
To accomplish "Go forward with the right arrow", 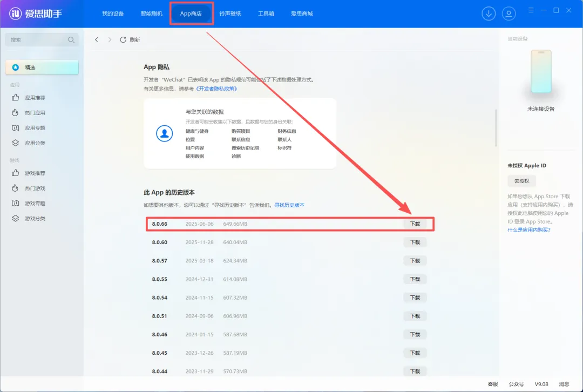I will (x=110, y=39).
